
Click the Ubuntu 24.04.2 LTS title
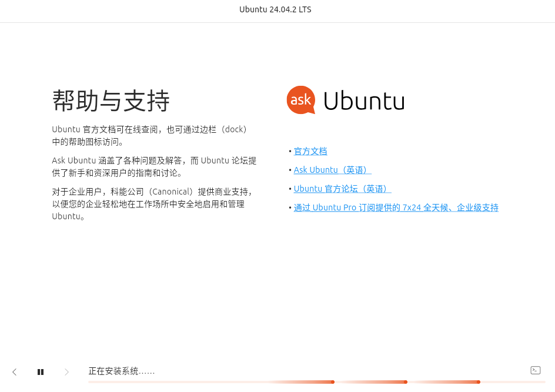click(275, 9)
